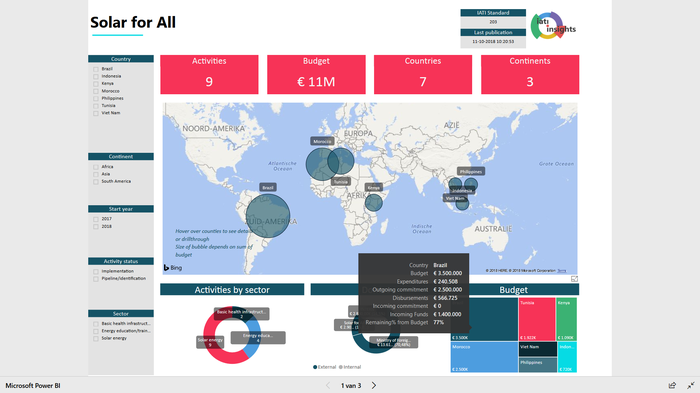Check the Energy education/training sector
This screenshot has width=700, height=393.
[96, 331]
